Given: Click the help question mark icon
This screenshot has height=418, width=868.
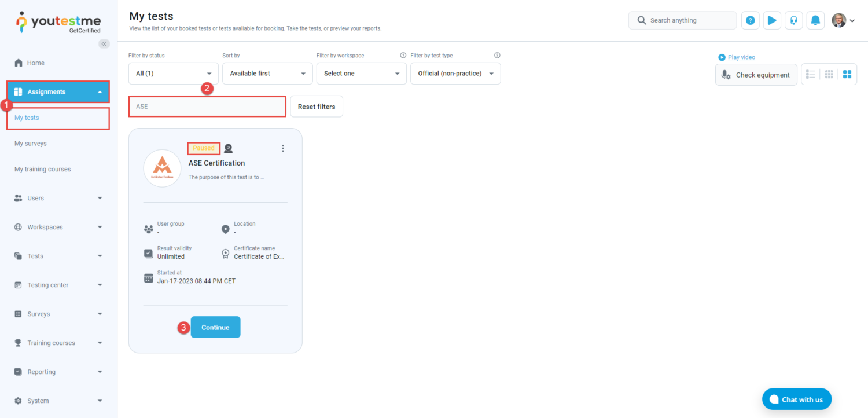Looking at the screenshot, I should [750, 20].
